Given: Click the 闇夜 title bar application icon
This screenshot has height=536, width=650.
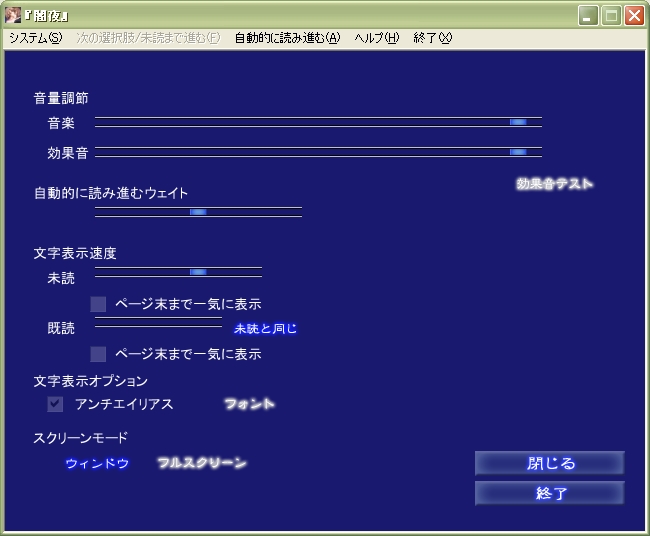Looking at the screenshot, I should click(12, 15).
